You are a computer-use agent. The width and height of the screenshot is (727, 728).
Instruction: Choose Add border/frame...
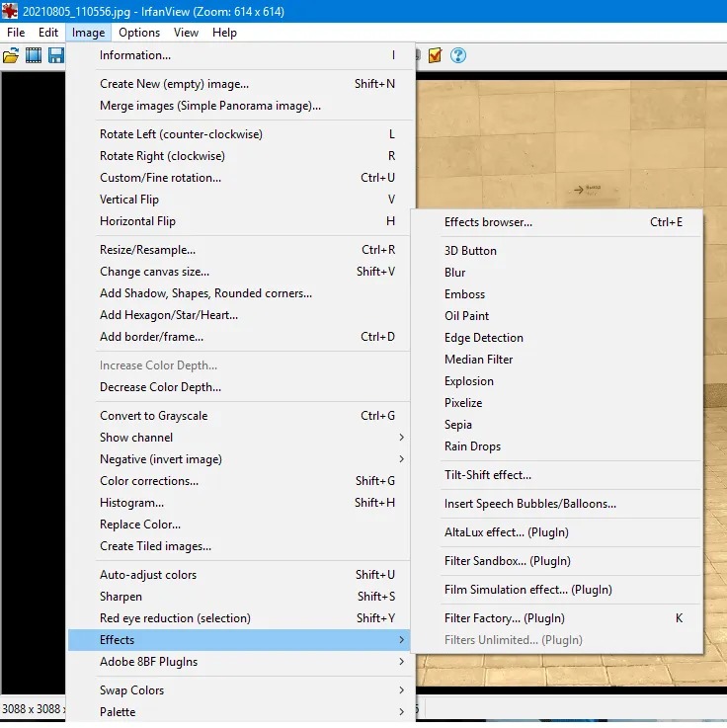tap(239, 337)
